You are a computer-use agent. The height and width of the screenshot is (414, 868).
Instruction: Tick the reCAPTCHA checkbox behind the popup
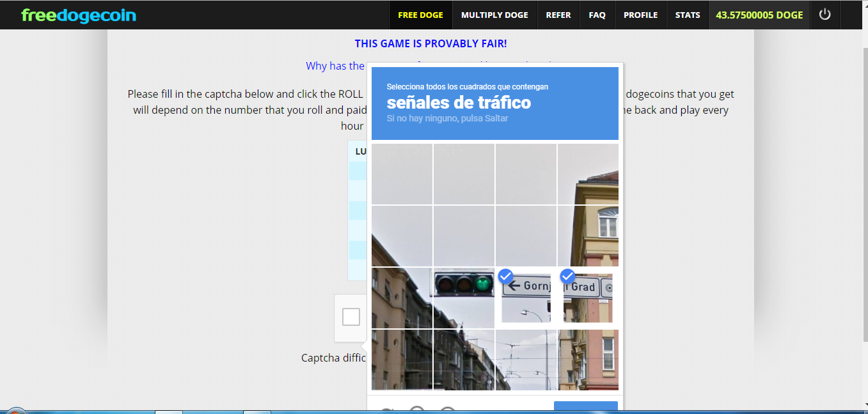351,317
